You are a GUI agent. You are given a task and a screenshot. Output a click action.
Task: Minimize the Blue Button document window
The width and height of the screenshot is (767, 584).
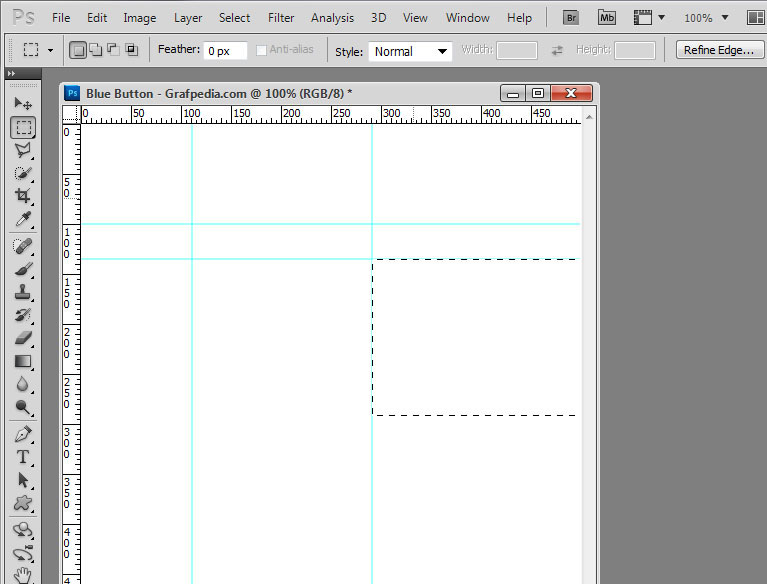click(513, 93)
